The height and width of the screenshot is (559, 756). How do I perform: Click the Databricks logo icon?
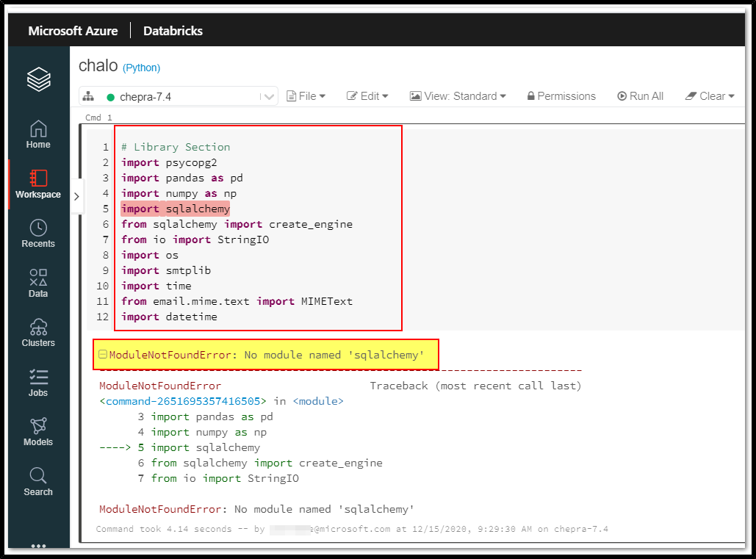(37, 79)
